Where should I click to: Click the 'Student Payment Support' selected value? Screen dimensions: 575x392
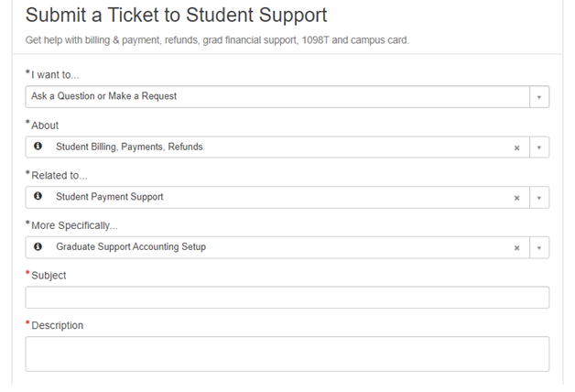[x=109, y=197]
